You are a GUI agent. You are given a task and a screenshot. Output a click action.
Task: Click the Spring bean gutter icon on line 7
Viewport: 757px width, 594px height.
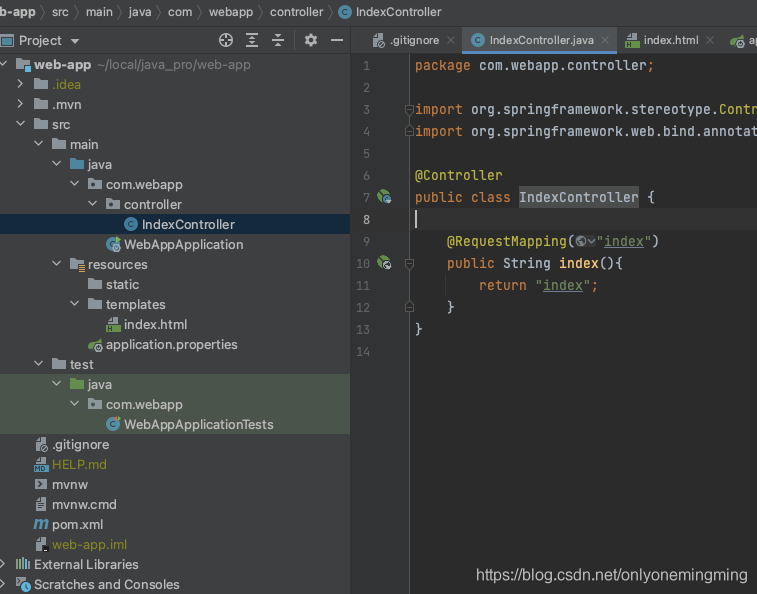[384, 197]
